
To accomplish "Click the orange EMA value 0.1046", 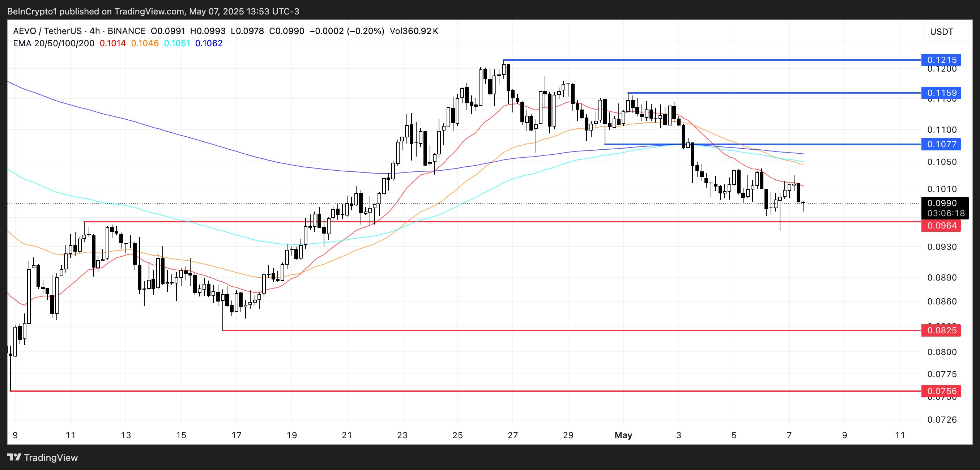I will point(145,43).
